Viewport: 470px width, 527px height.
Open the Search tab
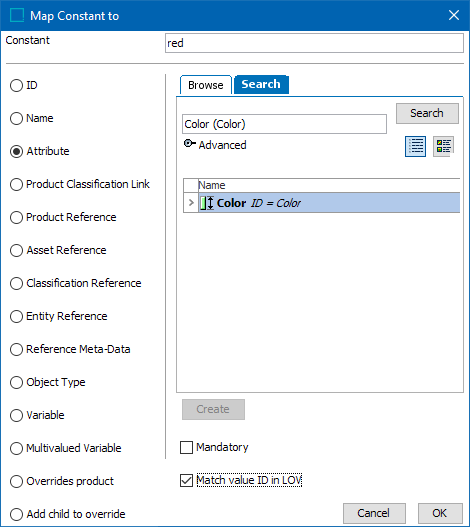pos(261,84)
